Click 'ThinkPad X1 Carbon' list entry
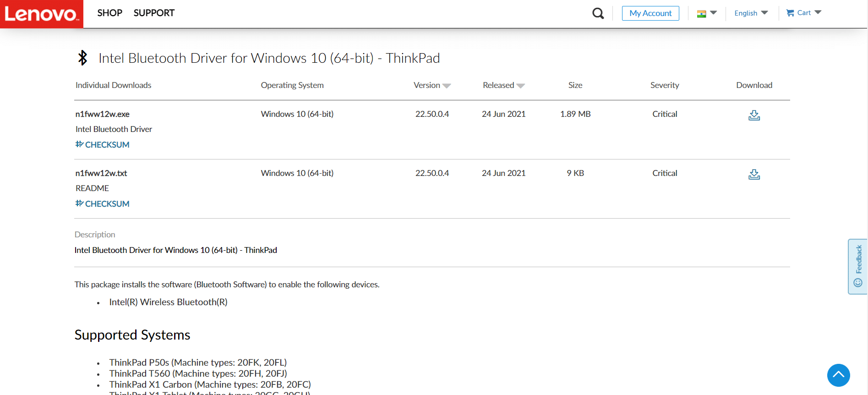Image resolution: width=868 pixels, height=395 pixels. 210,384
